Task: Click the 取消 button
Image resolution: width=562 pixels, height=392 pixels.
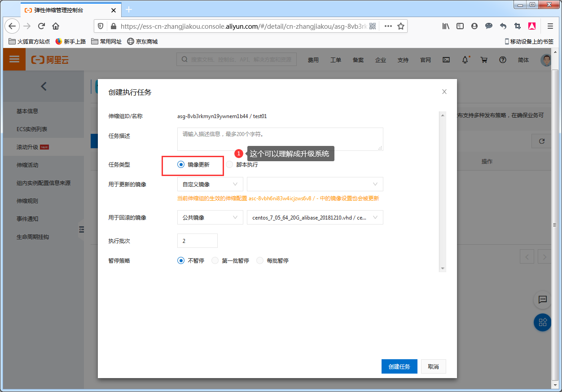Action: pos(433,366)
